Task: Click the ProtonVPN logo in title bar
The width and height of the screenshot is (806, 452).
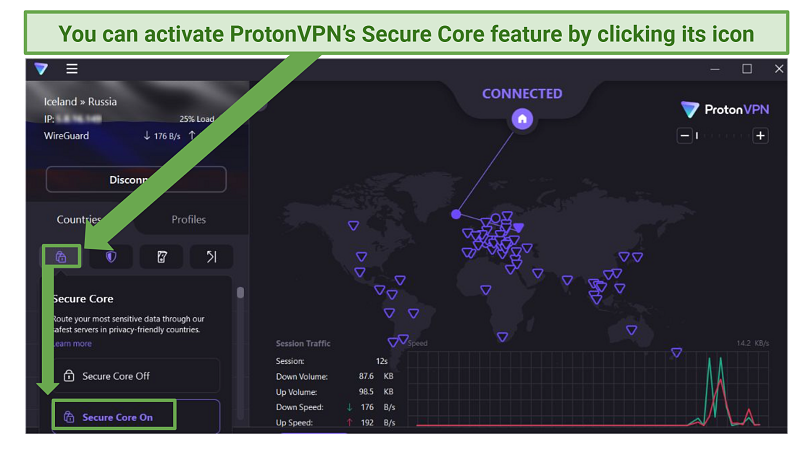Action: pyautogui.click(x=41, y=68)
